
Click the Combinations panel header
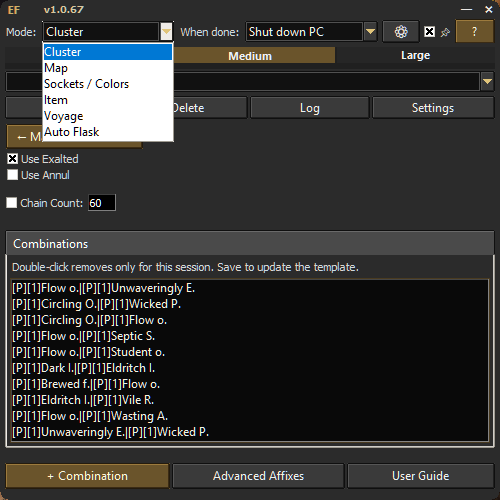point(250,244)
